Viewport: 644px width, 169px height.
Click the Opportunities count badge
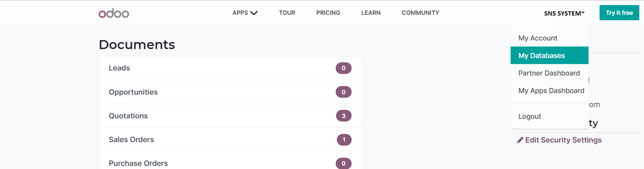pyautogui.click(x=343, y=92)
